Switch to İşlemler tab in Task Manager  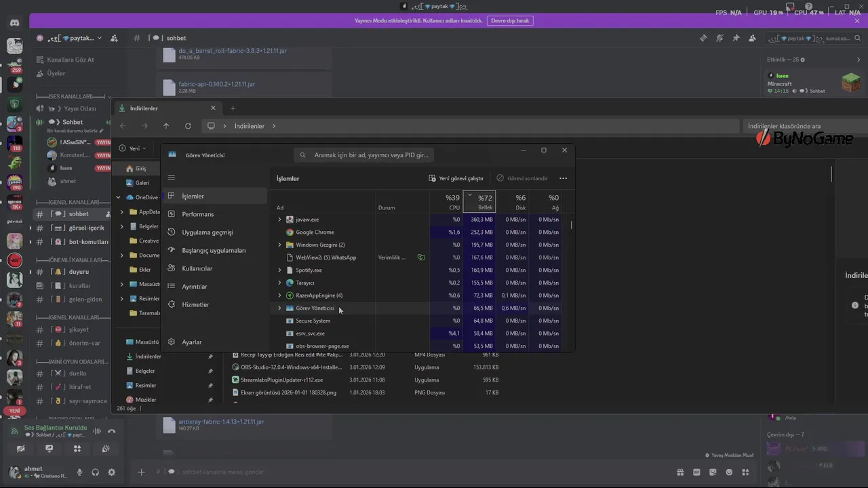pos(214,196)
